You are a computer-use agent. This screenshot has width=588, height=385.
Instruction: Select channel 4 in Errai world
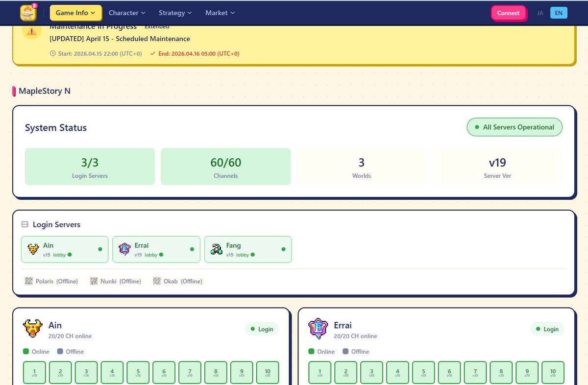397,373
